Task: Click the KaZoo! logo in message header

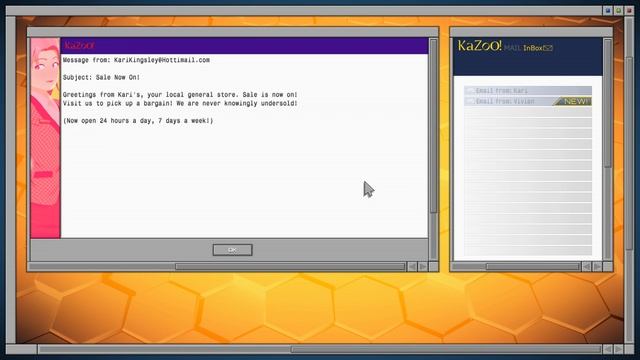Action: [x=79, y=45]
